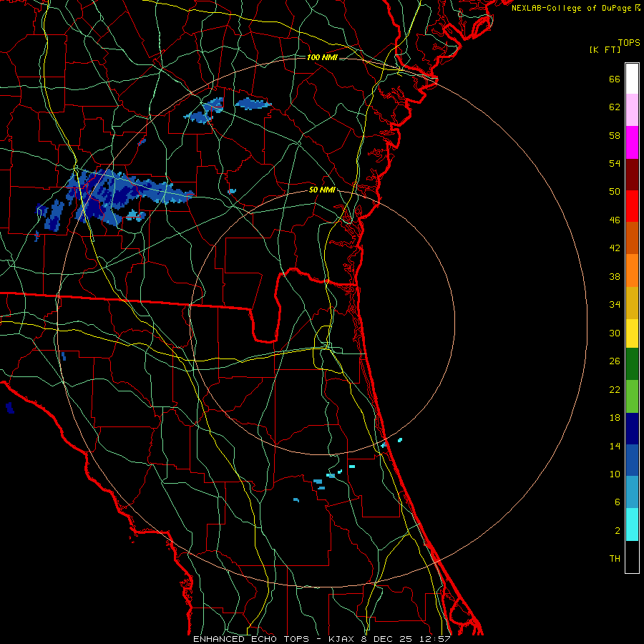Click the cyan 10 legend swatch

click(632, 525)
